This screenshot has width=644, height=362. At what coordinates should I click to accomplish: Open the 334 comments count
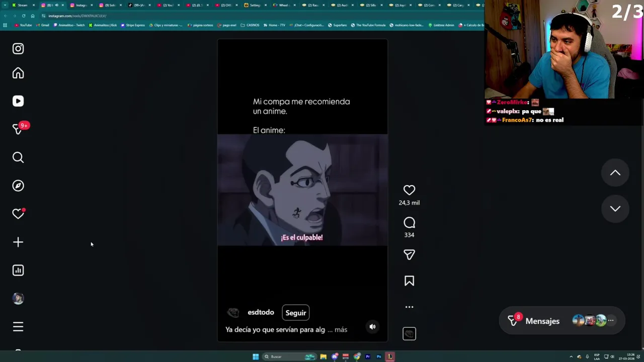tap(409, 235)
